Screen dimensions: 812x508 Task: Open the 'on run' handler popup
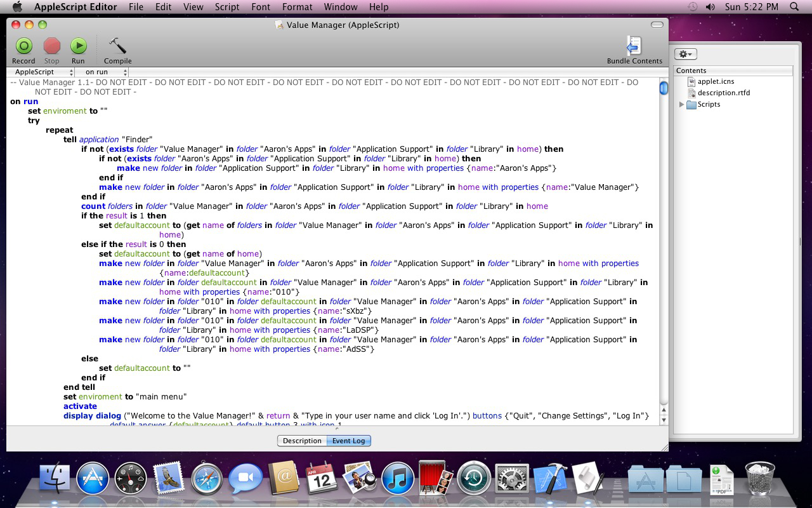point(105,72)
